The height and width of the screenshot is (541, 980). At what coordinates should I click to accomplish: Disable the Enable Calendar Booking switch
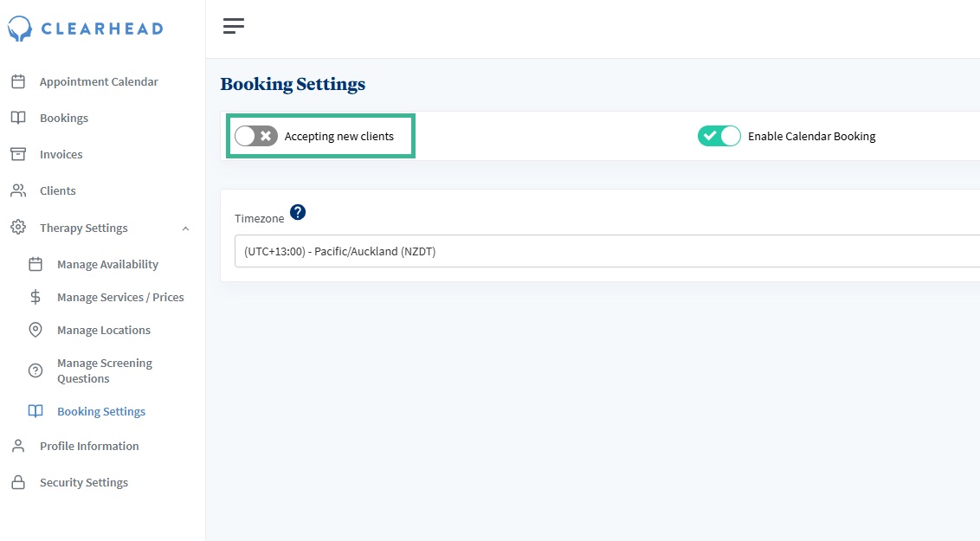point(719,136)
